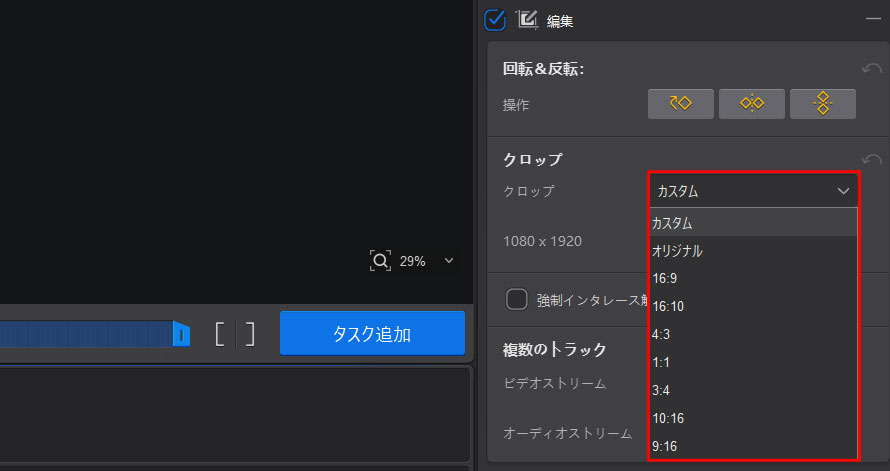
Task: Choose オリジナル from the crop list
Action: (753, 250)
